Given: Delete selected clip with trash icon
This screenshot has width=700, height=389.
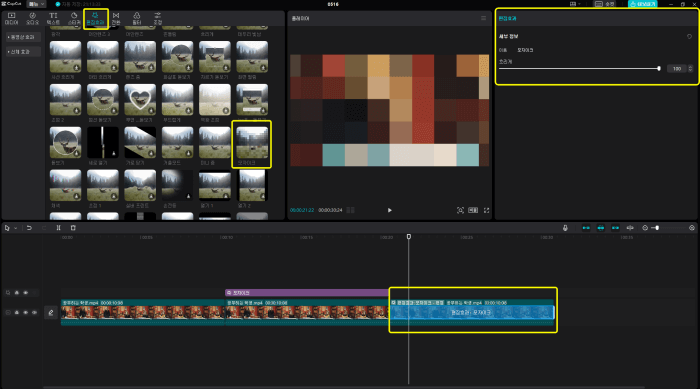Looking at the screenshot, I should coord(73,228).
